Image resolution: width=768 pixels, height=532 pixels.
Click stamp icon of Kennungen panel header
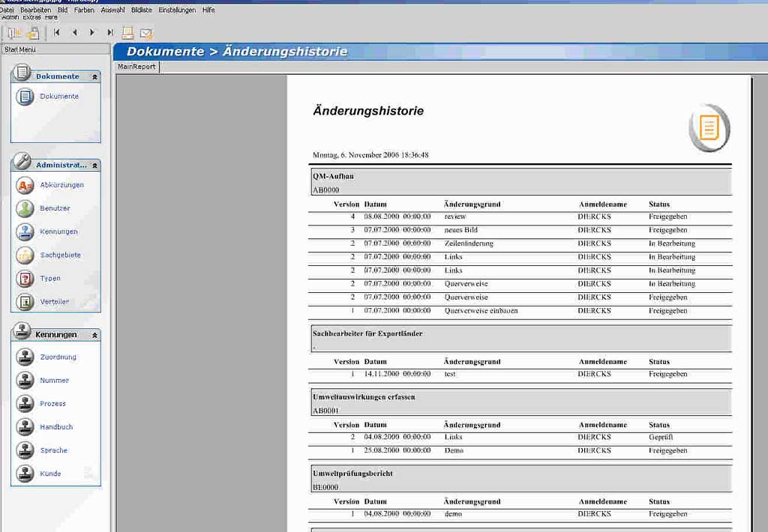[22, 331]
